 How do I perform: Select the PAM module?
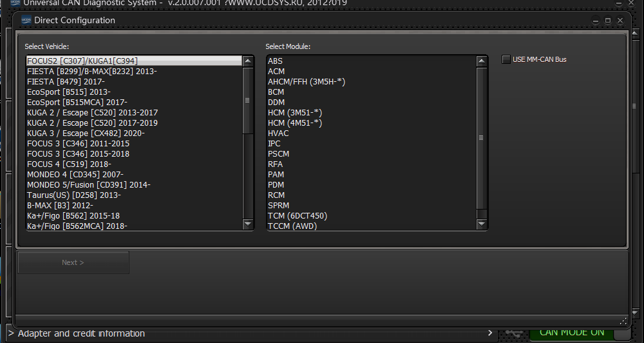[372, 174]
